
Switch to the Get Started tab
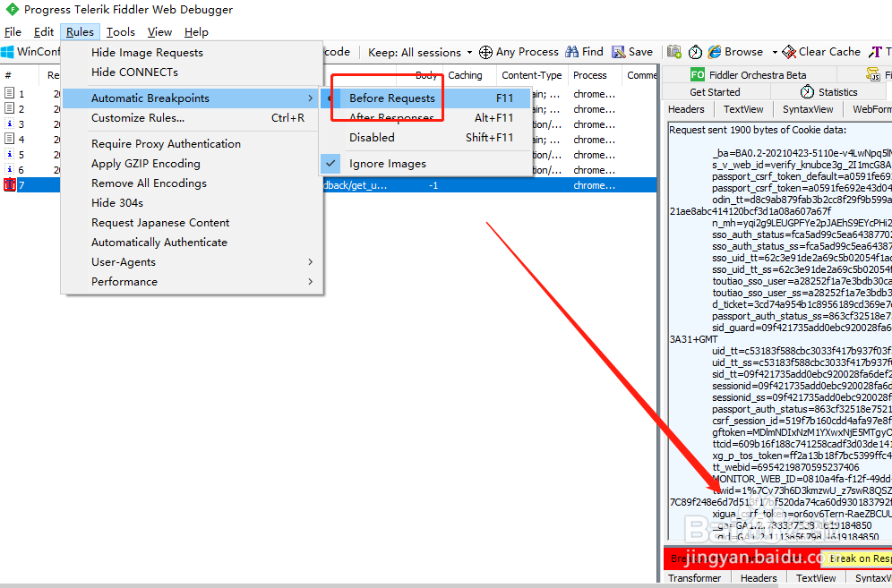[715, 91]
